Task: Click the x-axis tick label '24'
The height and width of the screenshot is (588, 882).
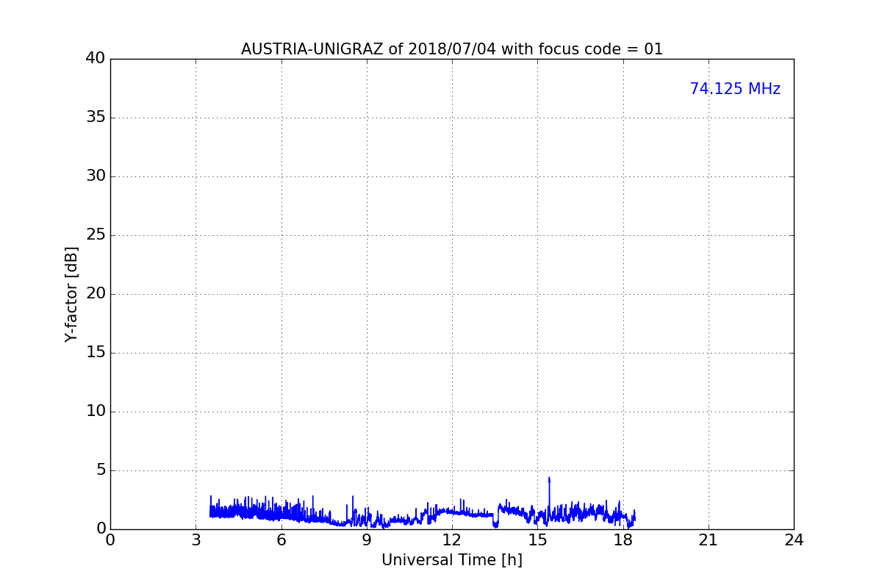Action: [794, 540]
